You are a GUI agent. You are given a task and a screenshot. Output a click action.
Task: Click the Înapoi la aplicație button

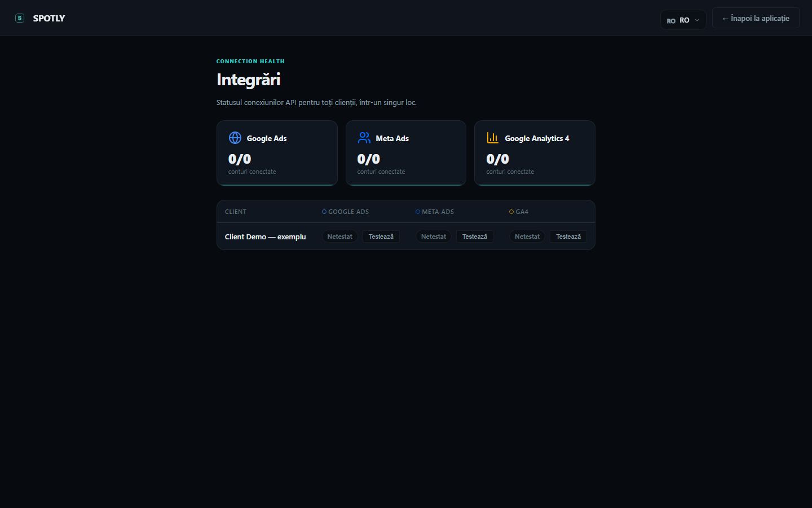[756, 18]
